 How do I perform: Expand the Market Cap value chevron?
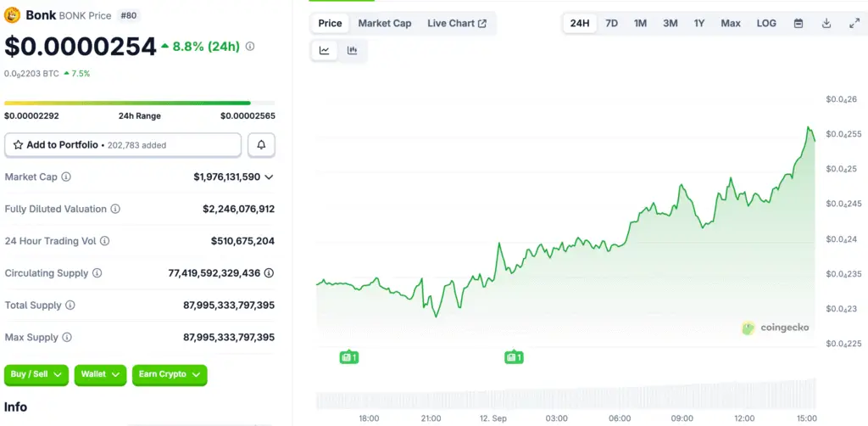269,177
